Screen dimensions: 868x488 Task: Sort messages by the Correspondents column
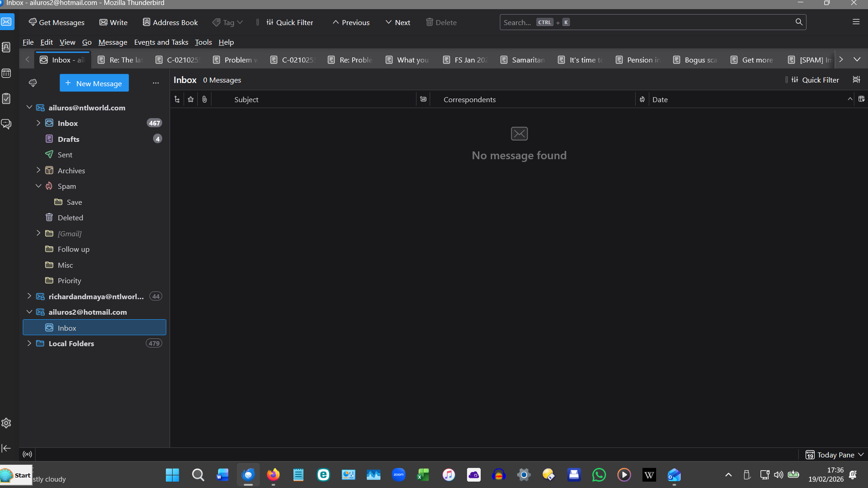(x=533, y=99)
